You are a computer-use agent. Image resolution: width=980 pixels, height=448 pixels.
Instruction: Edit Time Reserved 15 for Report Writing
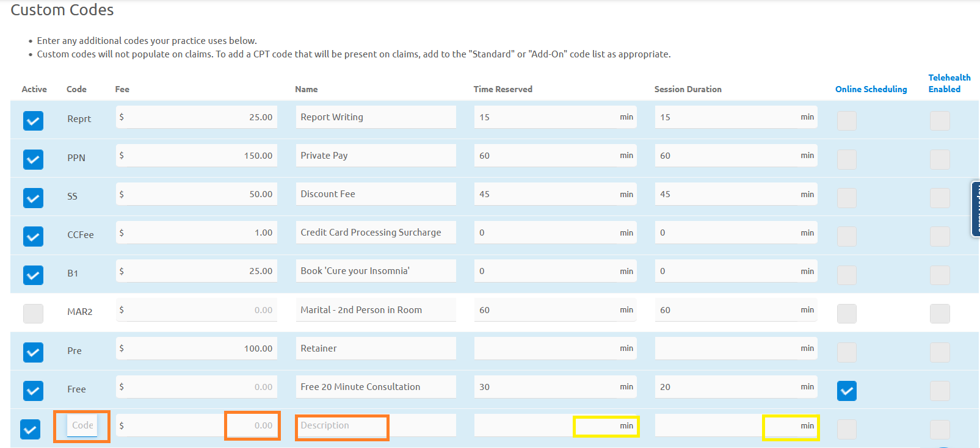pos(555,117)
